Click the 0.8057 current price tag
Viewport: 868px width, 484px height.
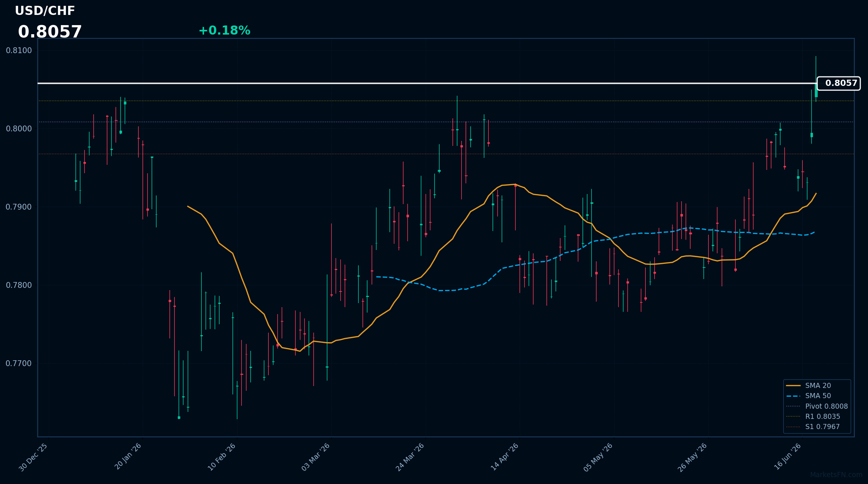(838, 83)
